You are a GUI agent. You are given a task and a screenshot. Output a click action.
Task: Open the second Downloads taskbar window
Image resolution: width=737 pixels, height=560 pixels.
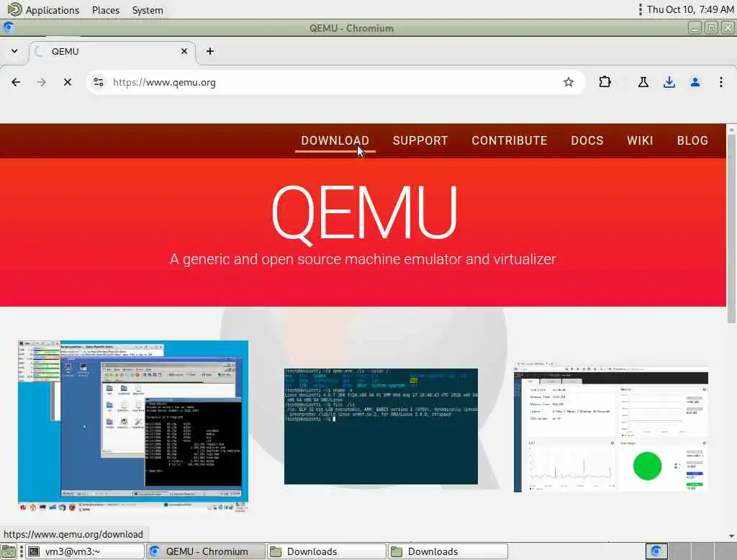(448, 551)
